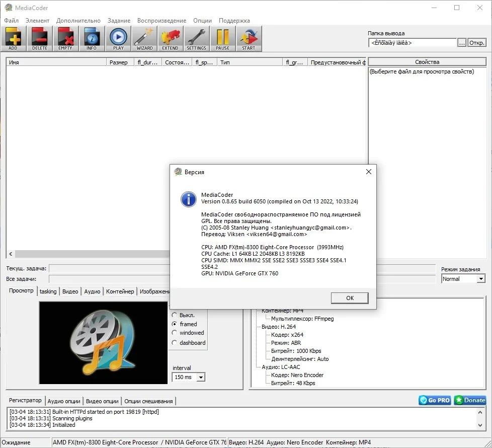The width and height of the screenshot is (492, 448).
Task: Click the file list horizontal scrollbar left arrow
Action: pyautogui.click(x=11, y=254)
